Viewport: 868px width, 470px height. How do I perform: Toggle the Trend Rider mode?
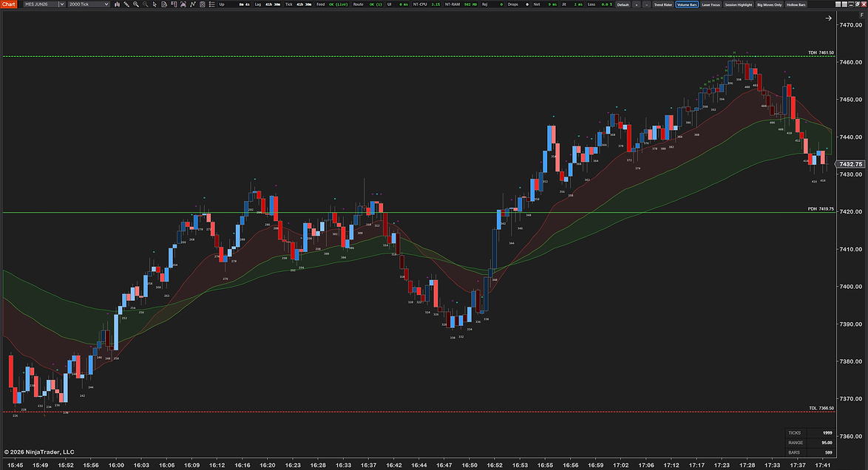pyautogui.click(x=662, y=4)
